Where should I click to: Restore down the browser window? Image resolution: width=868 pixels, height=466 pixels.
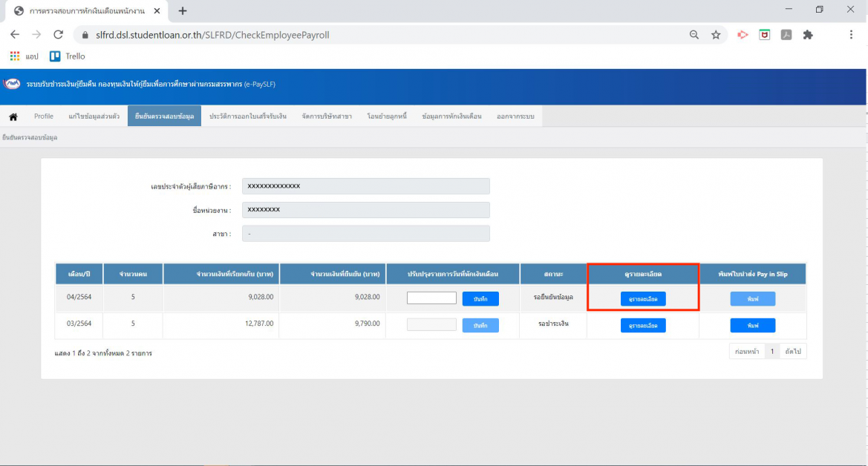[819, 10]
